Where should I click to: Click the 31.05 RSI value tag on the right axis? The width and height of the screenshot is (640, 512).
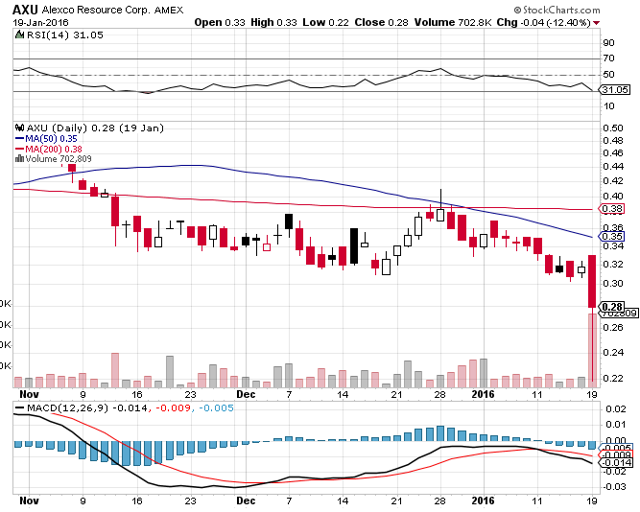click(x=615, y=89)
